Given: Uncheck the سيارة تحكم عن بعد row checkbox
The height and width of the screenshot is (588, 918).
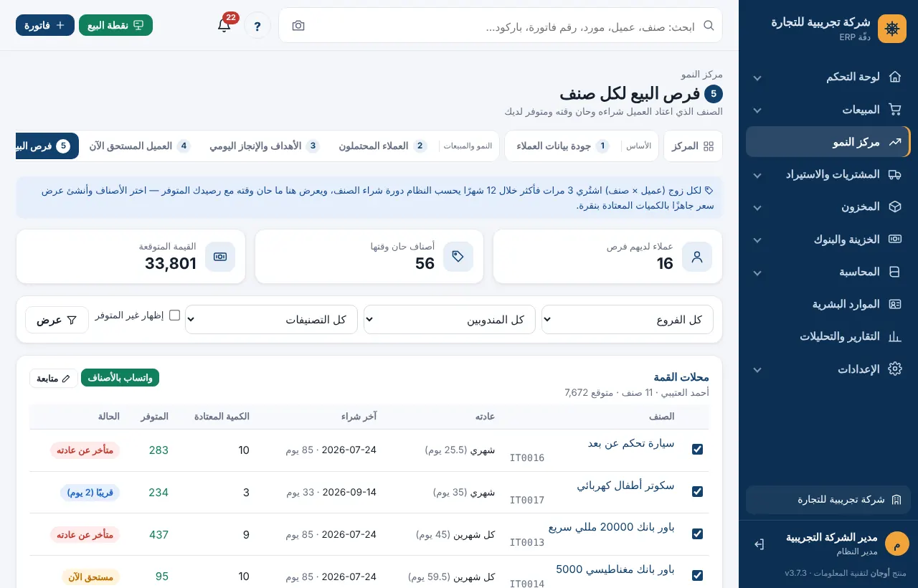Looking at the screenshot, I should pyautogui.click(x=697, y=450).
